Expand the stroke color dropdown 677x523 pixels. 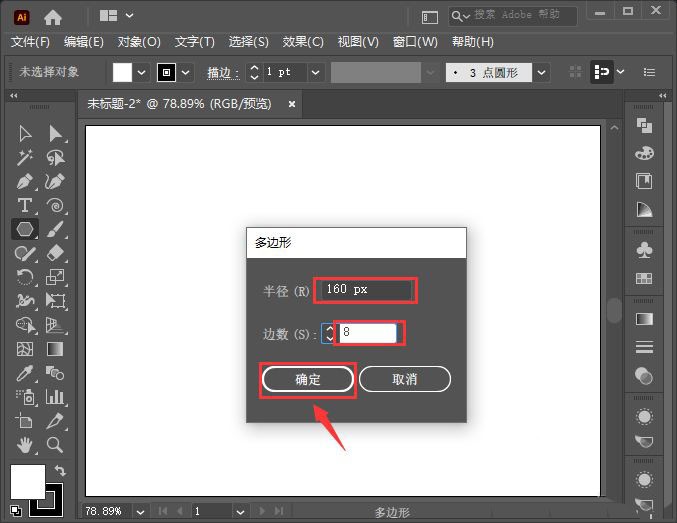point(185,73)
